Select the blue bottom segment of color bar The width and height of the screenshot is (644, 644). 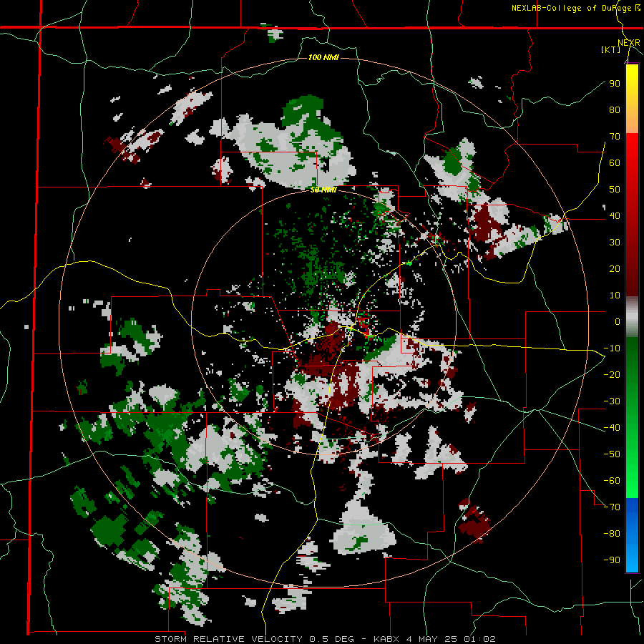(632, 534)
